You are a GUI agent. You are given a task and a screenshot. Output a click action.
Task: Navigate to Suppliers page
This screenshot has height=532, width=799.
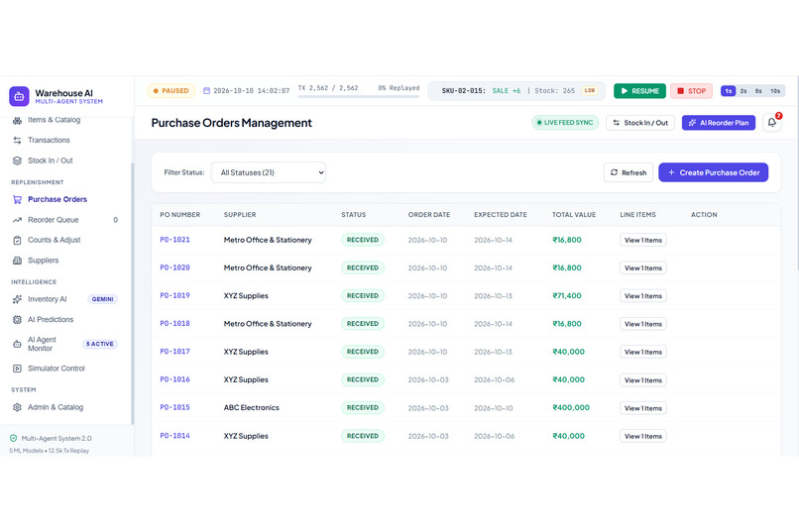[x=43, y=261]
